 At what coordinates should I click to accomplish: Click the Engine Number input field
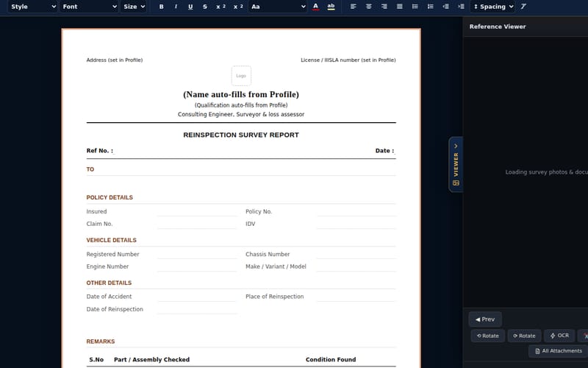point(197,266)
